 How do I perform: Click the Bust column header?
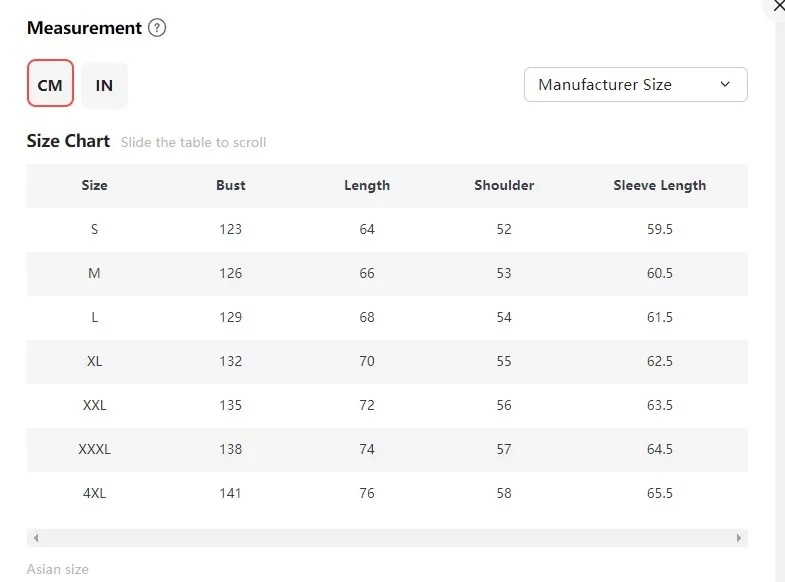tap(231, 185)
